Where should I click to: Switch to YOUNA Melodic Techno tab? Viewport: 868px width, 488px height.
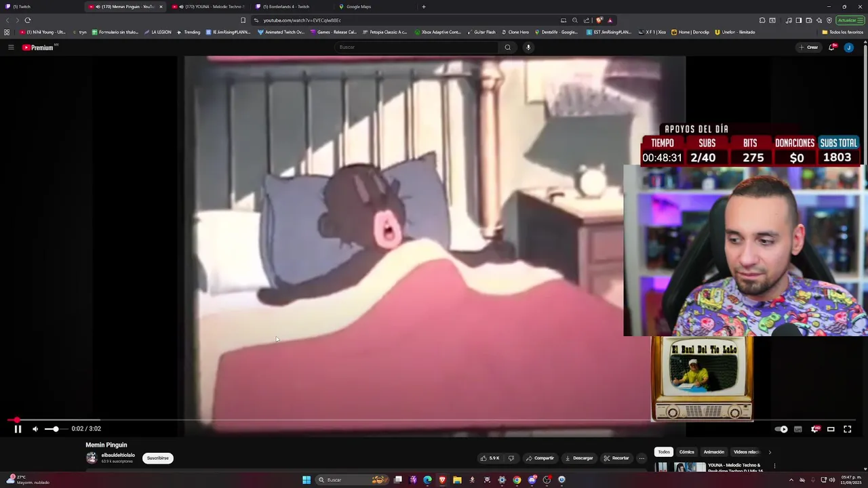(x=208, y=7)
